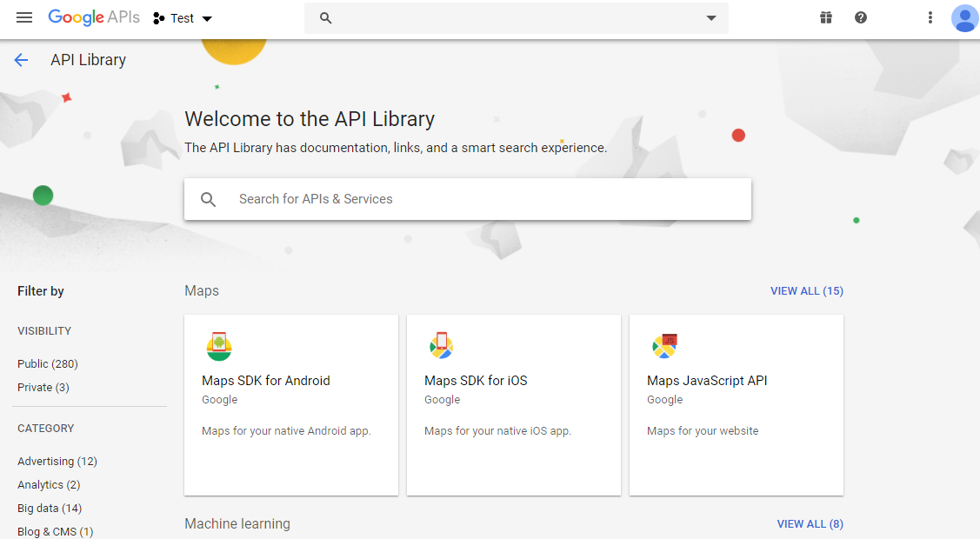The width and height of the screenshot is (980, 539).
Task: Click Welcome to the API Library heading
Action: coord(310,119)
